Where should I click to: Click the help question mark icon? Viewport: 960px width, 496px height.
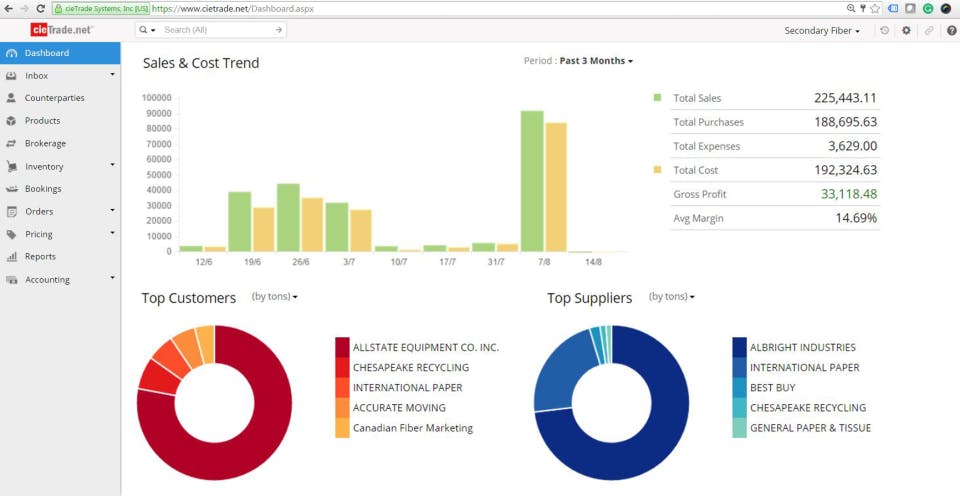(x=951, y=30)
